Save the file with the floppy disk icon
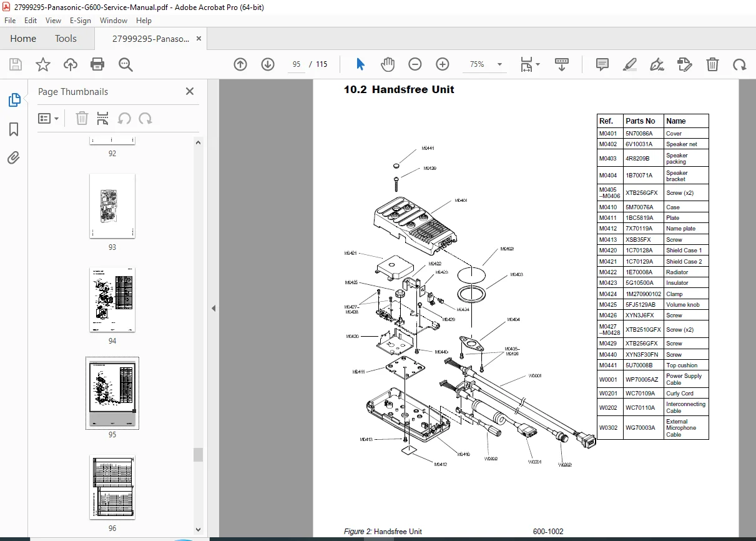Image resolution: width=756 pixels, height=541 pixels. (16, 64)
